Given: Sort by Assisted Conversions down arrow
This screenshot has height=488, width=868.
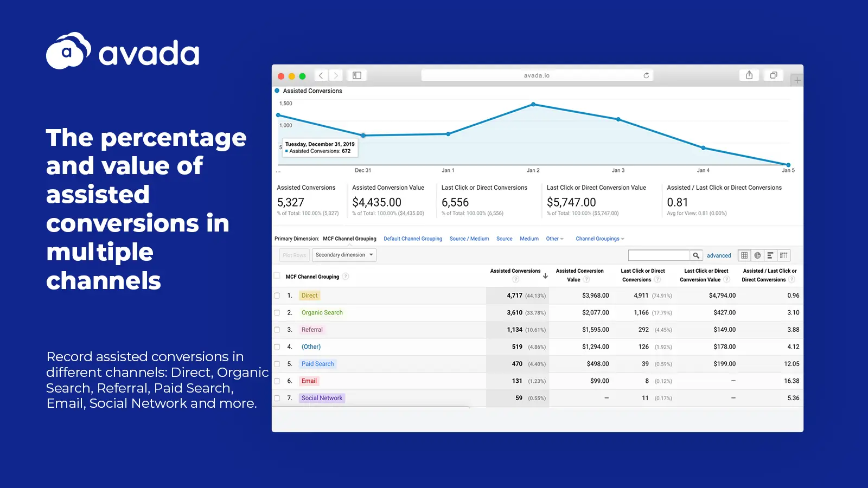Looking at the screenshot, I should pyautogui.click(x=545, y=276).
